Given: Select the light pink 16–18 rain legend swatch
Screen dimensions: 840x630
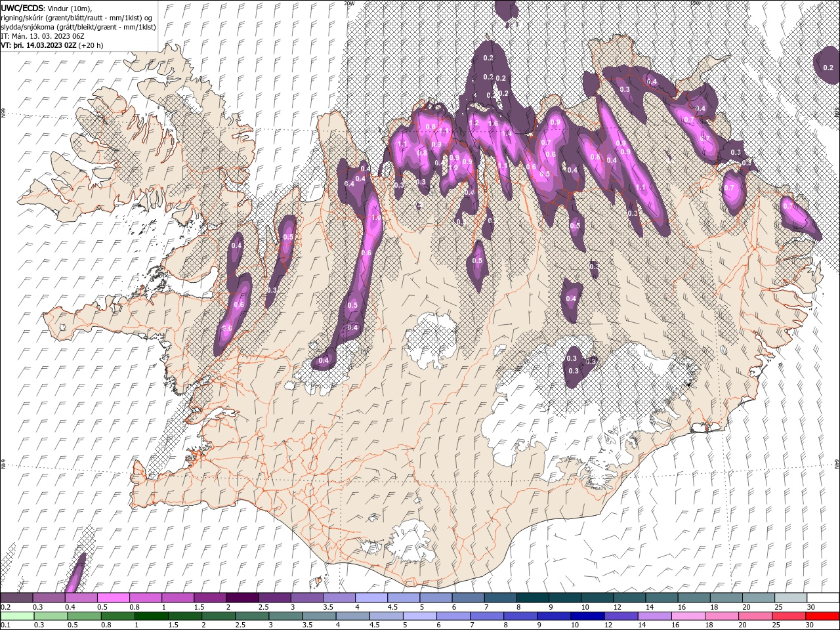Looking at the screenshot, I should pos(688,616).
